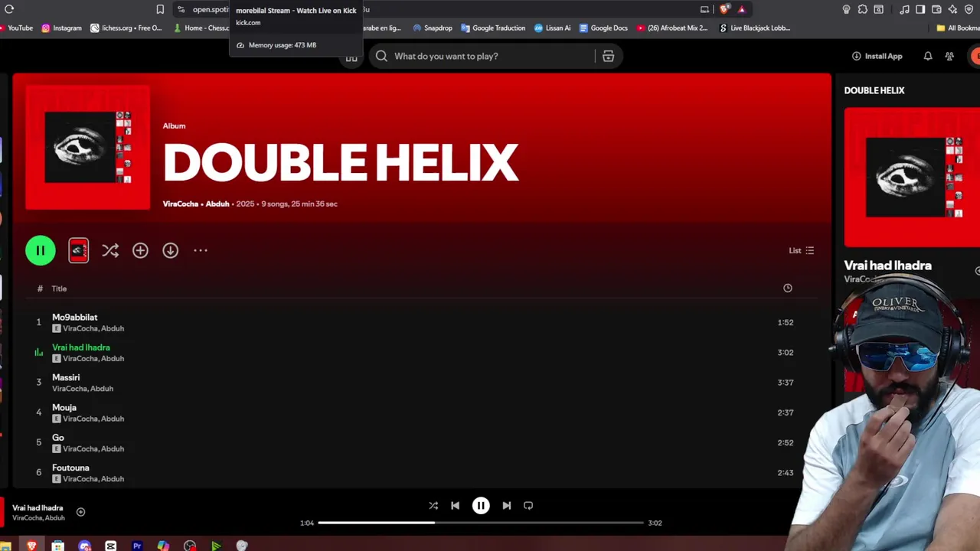980x551 pixels.
Task: Click the search magnifier icon
Action: point(381,56)
